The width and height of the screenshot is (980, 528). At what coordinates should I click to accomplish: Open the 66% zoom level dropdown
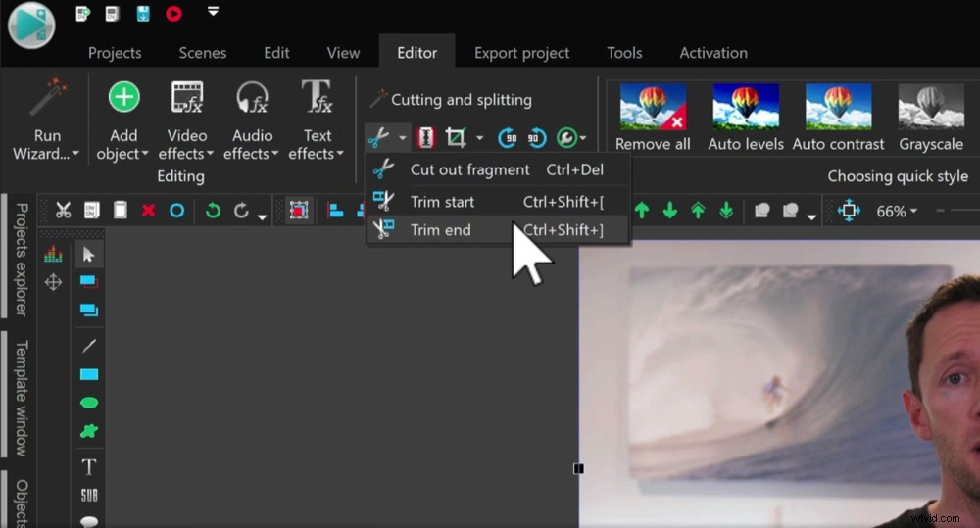[897, 212]
